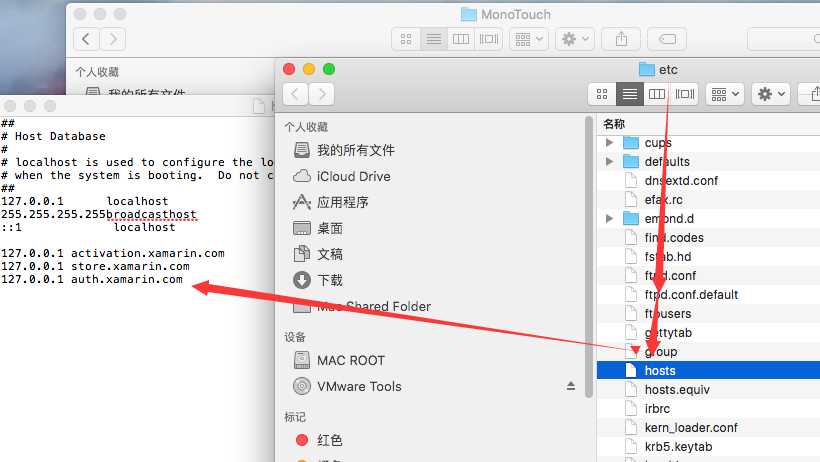Click the MonoTouch folder title icon
This screenshot has width=820, height=462.
click(469, 14)
